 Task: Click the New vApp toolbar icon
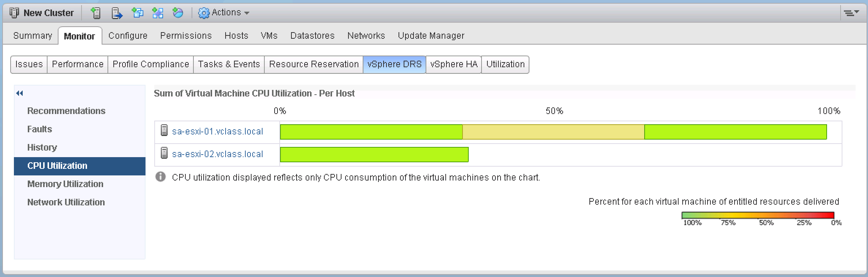coord(158,13)
